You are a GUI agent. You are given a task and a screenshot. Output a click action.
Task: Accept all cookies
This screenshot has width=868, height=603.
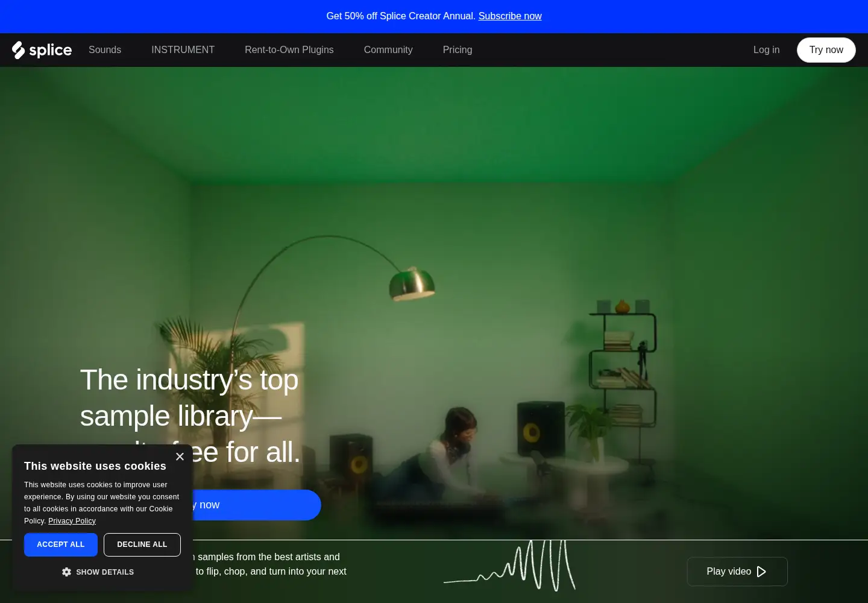61,545
